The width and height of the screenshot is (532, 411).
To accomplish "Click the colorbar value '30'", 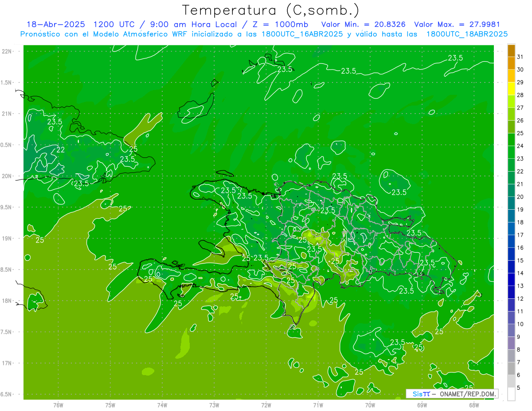I will (x=520, y=69).
